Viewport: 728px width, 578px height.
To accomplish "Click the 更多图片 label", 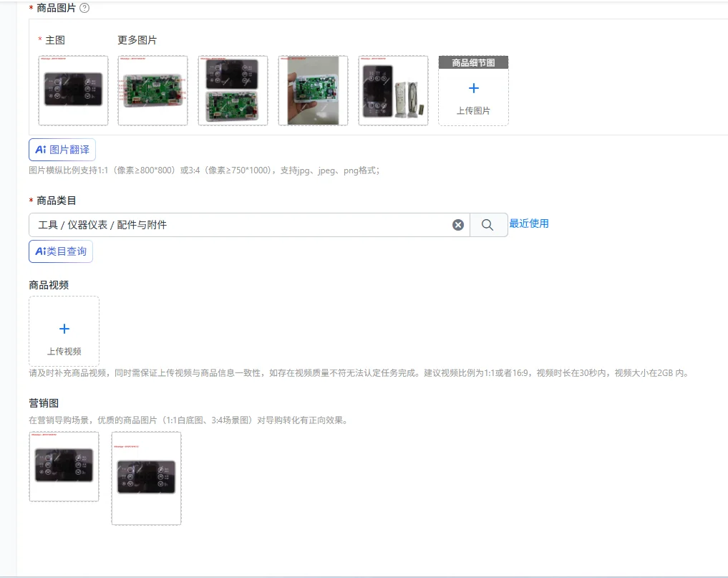I will pos(137,40).
